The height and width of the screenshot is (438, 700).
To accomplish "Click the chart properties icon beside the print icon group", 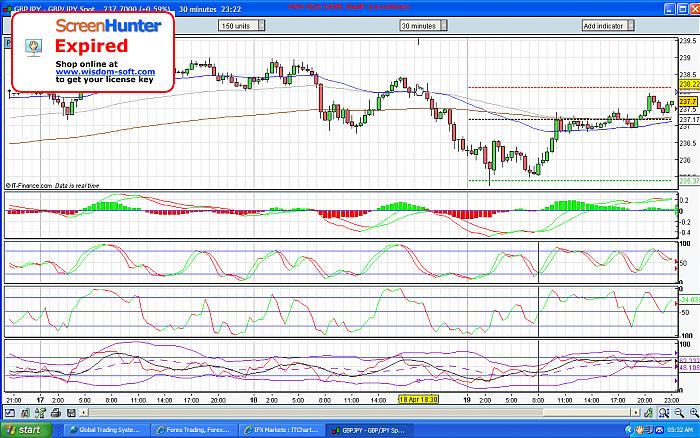I will pos(25,413).
